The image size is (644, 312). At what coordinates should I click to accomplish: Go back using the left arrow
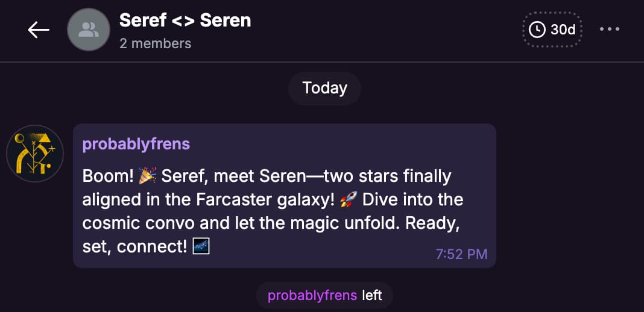38,30
